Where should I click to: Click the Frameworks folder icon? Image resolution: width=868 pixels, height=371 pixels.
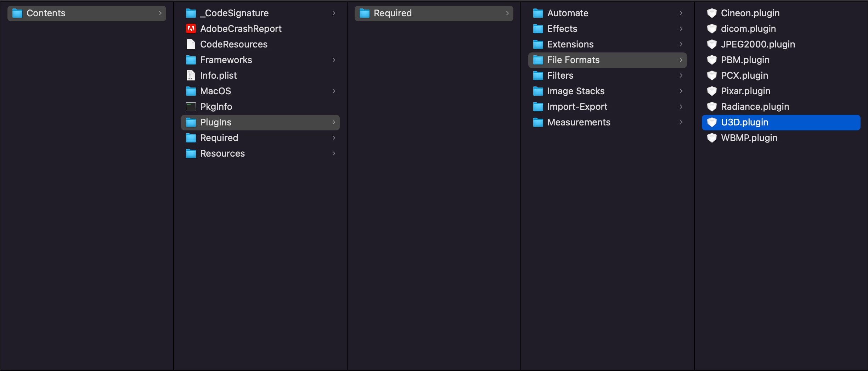tap(191, 60)
